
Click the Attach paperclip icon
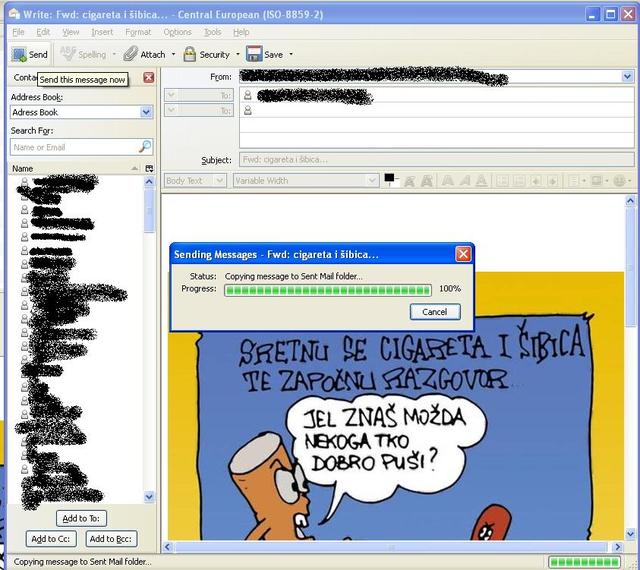(x=131, y=54)
